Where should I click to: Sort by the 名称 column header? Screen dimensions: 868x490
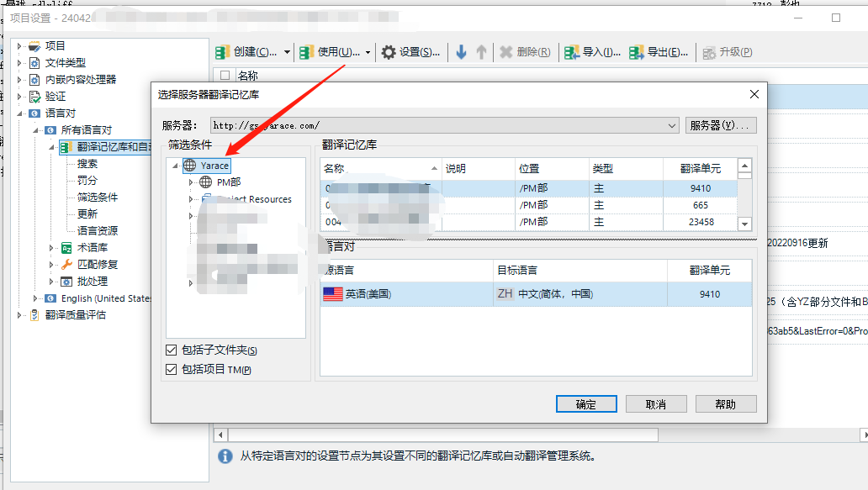380,169
